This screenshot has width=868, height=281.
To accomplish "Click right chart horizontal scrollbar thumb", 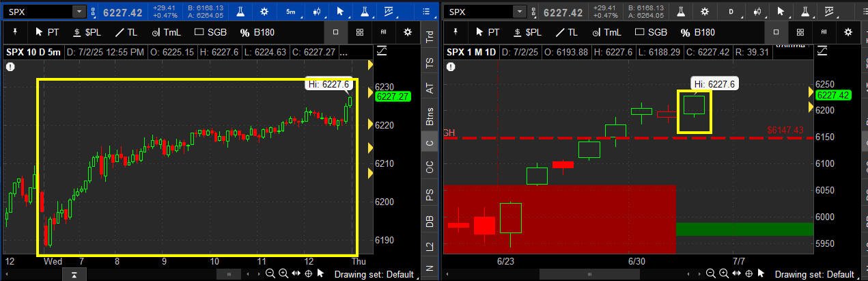I will pyautogui.click(x=590, y=274).
